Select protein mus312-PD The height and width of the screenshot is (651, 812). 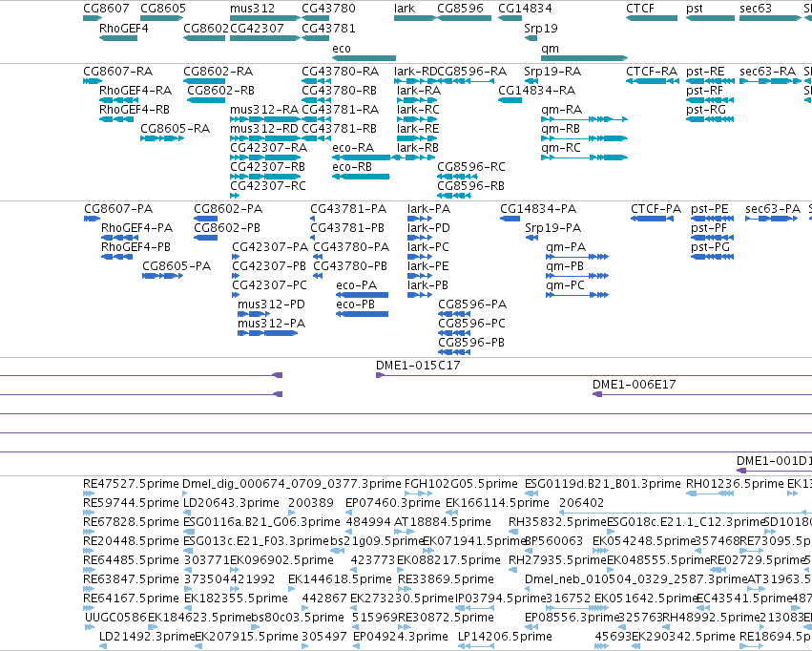click(254, 314)
